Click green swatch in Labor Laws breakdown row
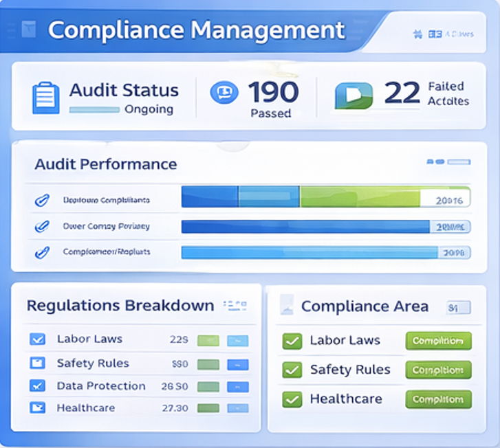 click(208, 341)
